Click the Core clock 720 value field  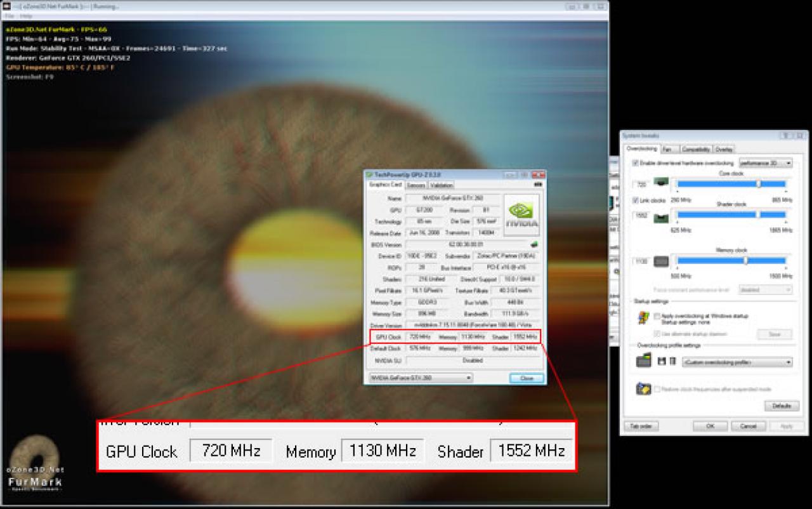642,184
